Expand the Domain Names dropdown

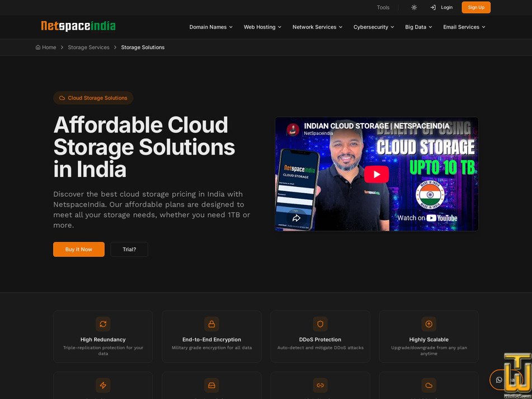[x=211, y=27]
